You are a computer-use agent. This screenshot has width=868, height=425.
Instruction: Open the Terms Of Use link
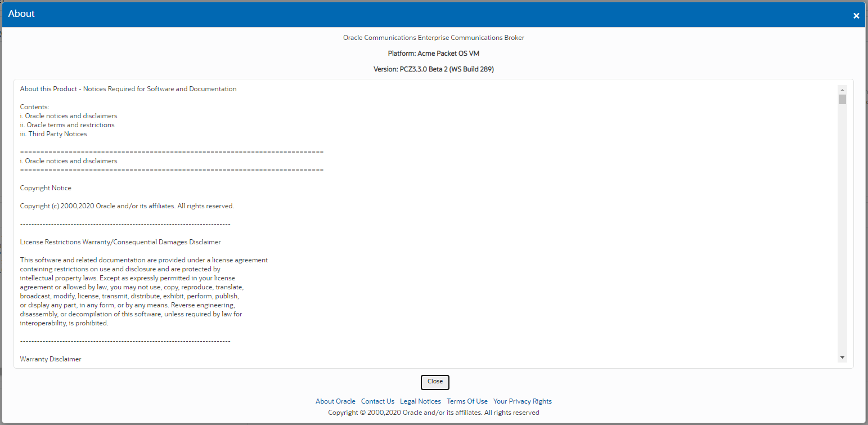point(467,401)
